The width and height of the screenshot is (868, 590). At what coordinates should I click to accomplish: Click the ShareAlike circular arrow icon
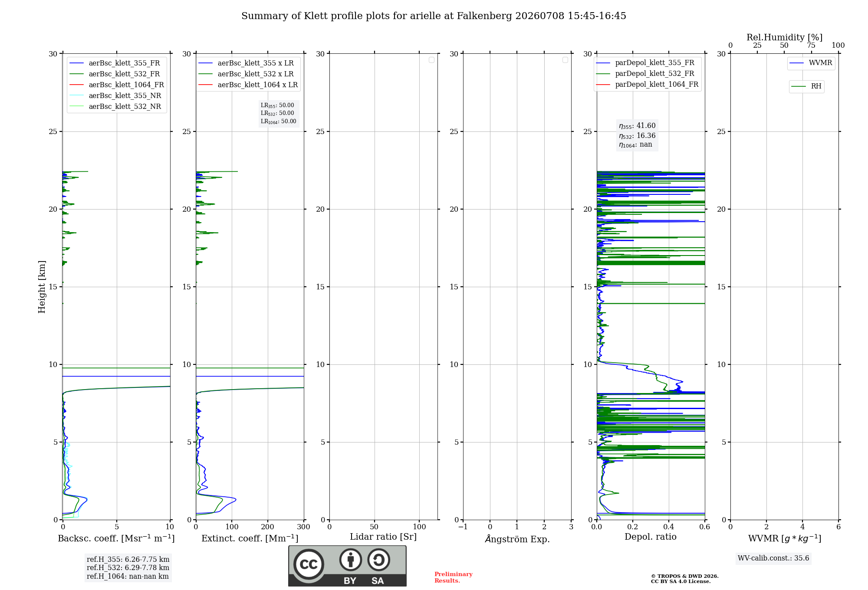(379, 560)
